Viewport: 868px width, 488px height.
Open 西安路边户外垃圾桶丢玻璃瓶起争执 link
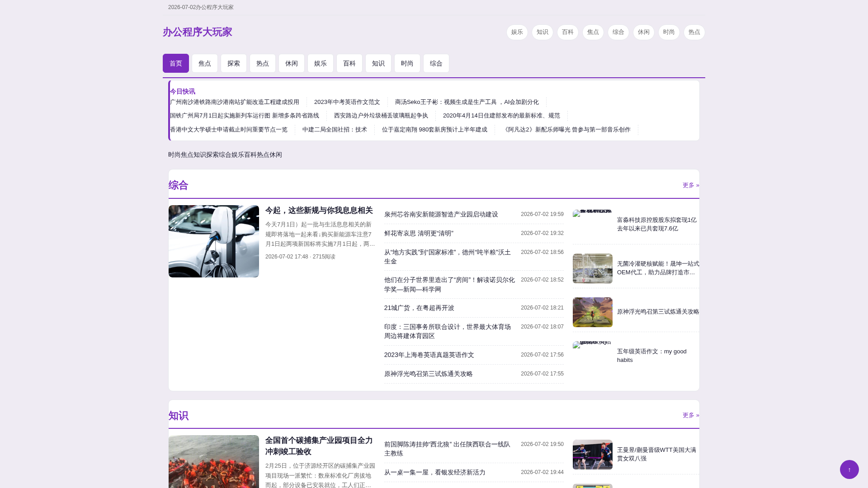pyautogui.click(x=381, y=116)
